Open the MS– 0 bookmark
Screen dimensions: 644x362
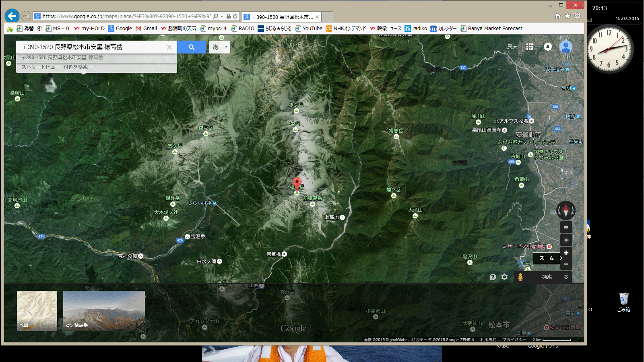pos(57,29)
